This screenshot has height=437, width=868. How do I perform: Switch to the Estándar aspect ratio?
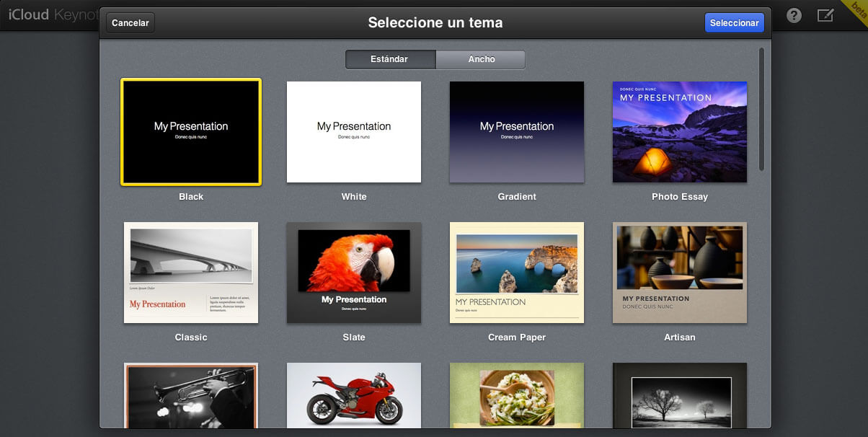pos(390,59)
